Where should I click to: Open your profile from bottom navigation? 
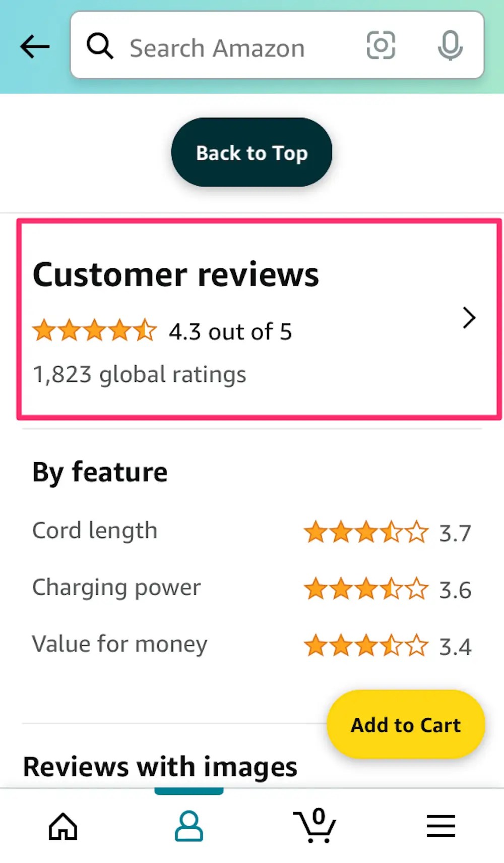point(188,826)
